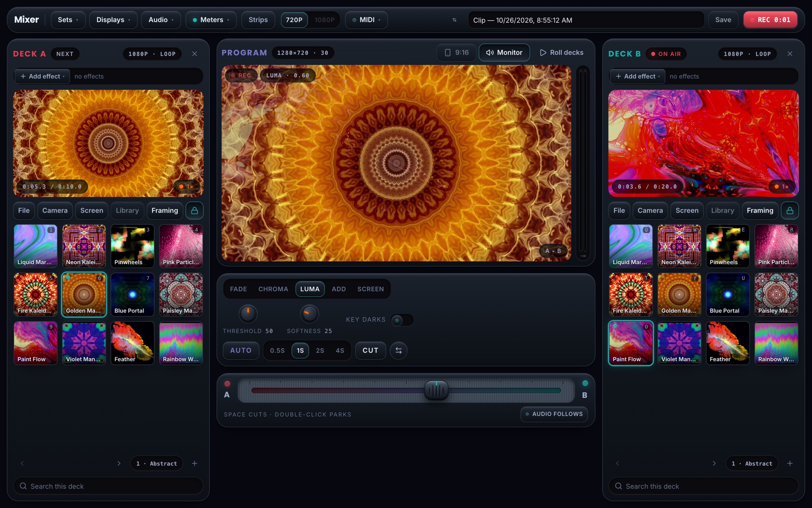Select the FADE blend mode tab

(x=238, y=289)
